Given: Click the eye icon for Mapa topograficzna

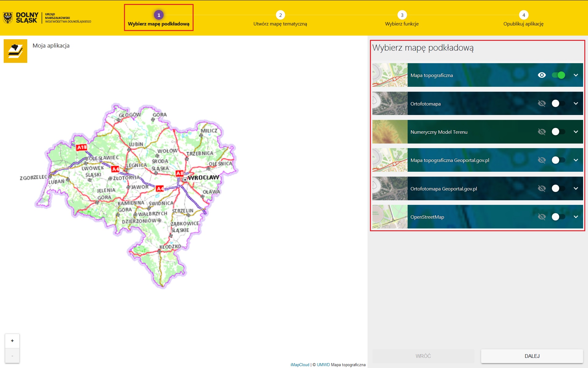Looking at the screenshot, I should click(x=541, y=75).
